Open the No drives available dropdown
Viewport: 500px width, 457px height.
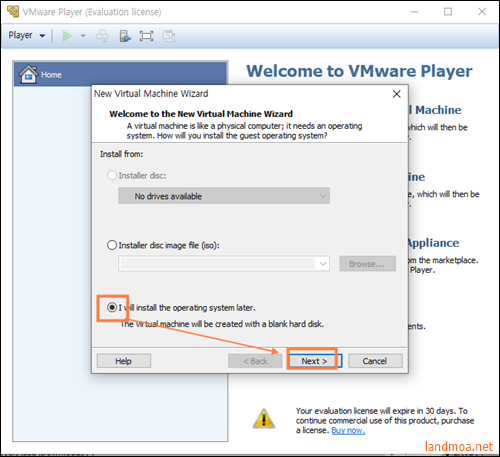[x=224, y=196]
